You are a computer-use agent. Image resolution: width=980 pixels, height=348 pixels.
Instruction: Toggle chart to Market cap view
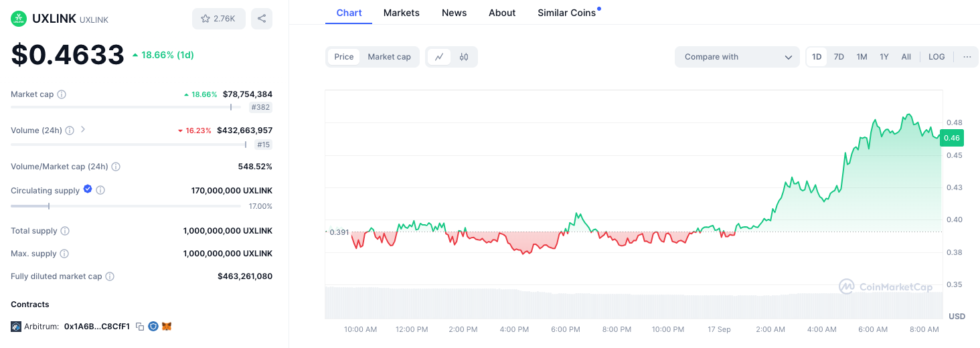tap(389, 57)
